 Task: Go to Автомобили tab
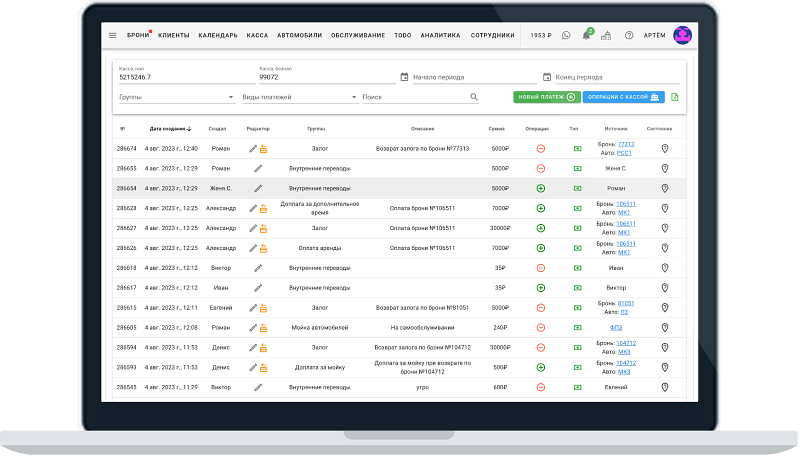tap(299, 35)
